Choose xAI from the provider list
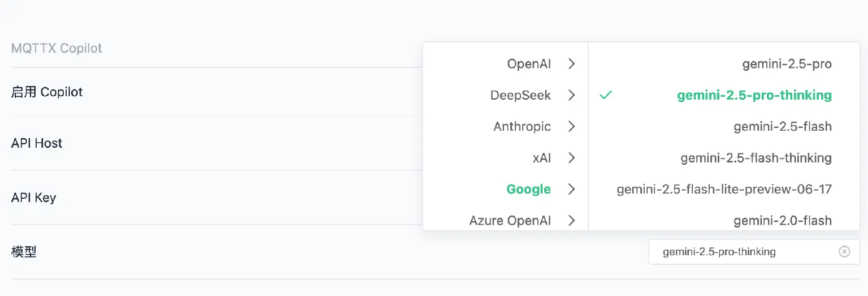This screenshot has width=868, height=296. 541,158
